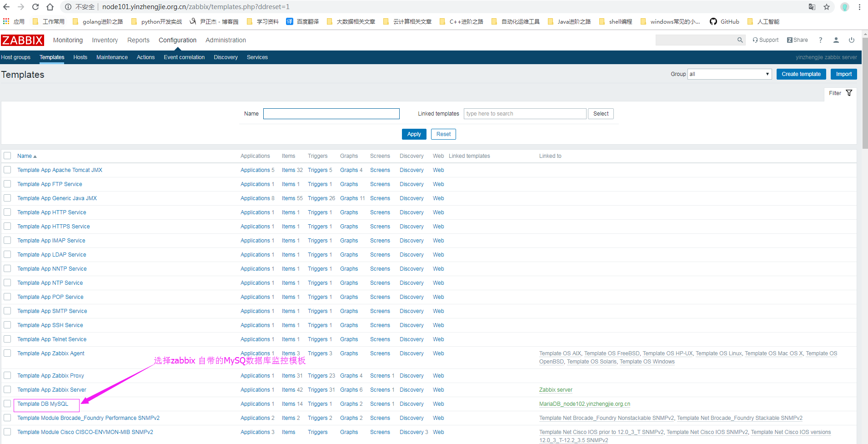Image resolution: width=868 pixels, height=444 pixels.
Task: Open the Chrome profile avatar
Action: click(845, 7)
